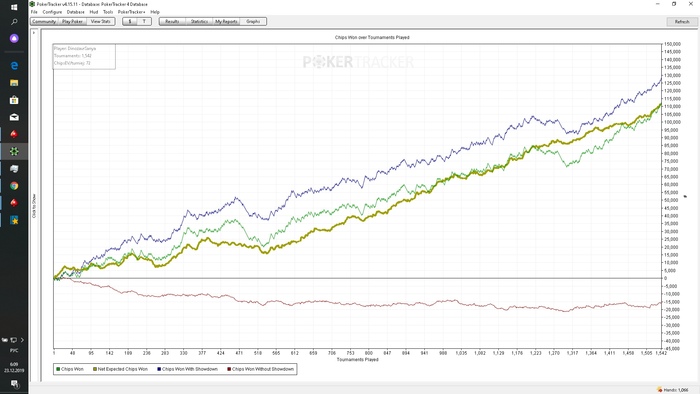This screenshot has width=700, height=394.
Task: Open the Hud menu
Action: coord(94,12)
